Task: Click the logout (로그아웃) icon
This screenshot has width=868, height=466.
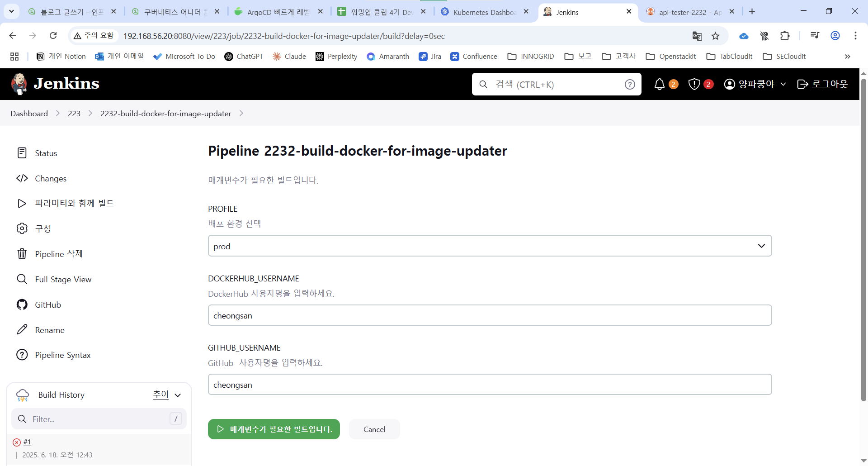Action: point(802,84)
